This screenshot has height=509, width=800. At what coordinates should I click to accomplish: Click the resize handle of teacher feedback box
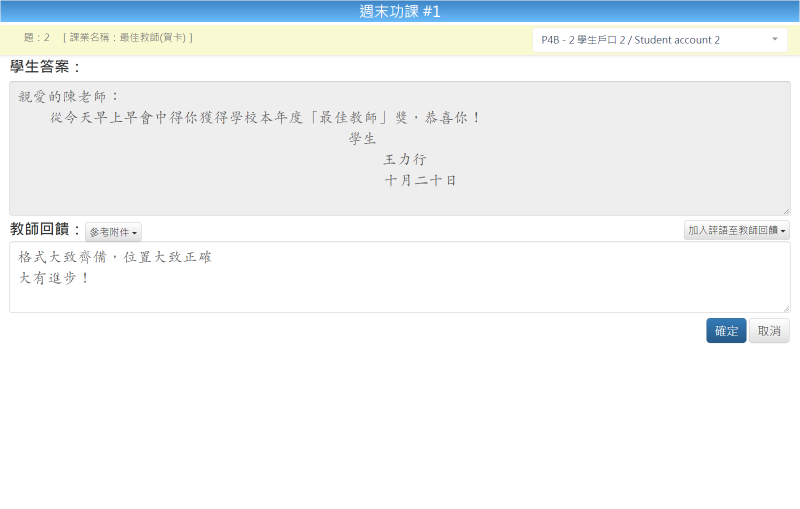[786, 308]
